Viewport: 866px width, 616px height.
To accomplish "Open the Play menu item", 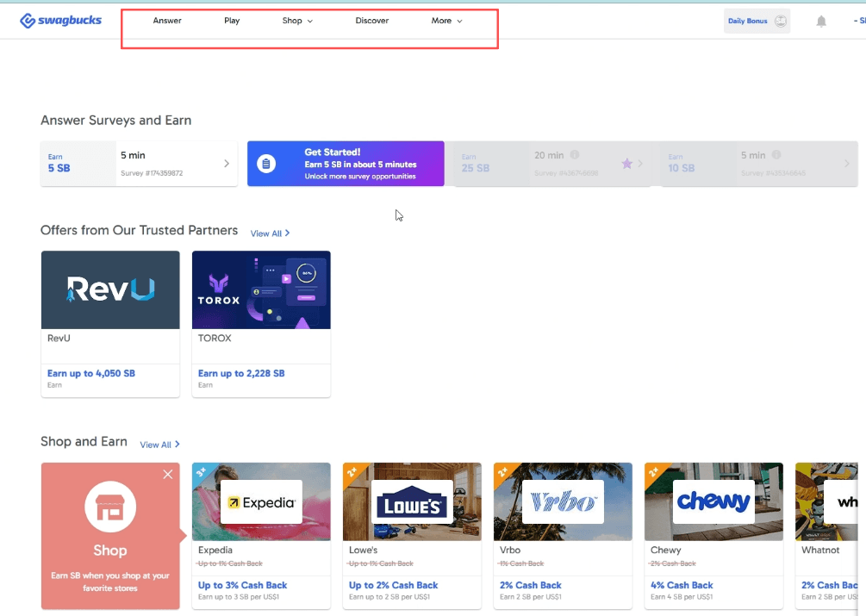I will pos(232,21).
